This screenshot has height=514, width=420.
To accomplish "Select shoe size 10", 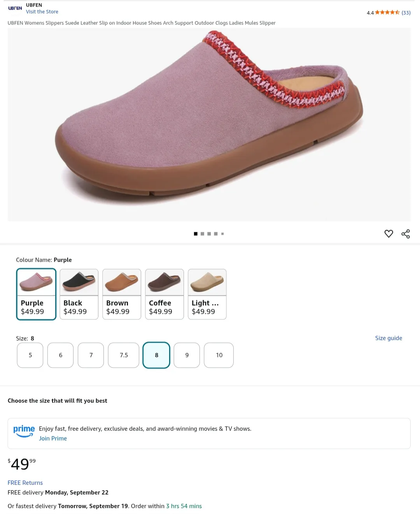I will 219,355.
